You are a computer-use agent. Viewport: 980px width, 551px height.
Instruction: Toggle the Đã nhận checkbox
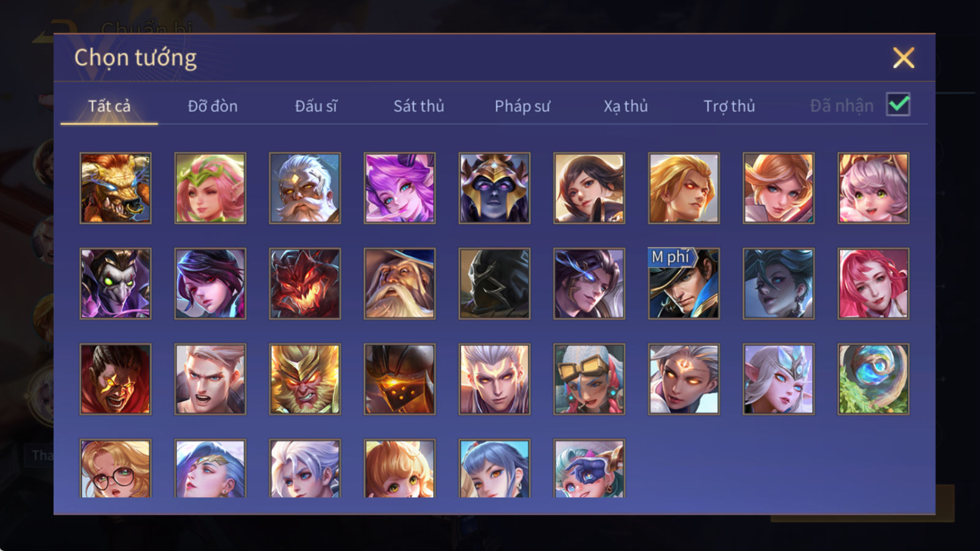[x=898, y=105]
